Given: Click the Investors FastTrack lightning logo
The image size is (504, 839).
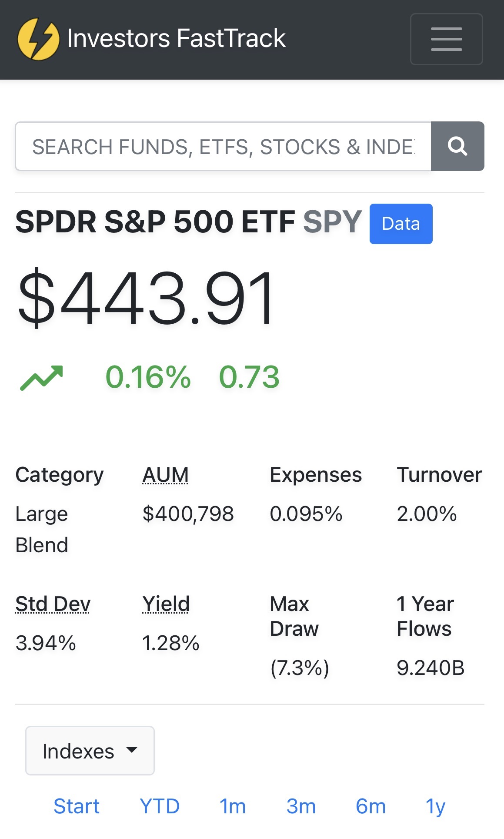Looking at the screenshot, I should click(x=38, y=39).
